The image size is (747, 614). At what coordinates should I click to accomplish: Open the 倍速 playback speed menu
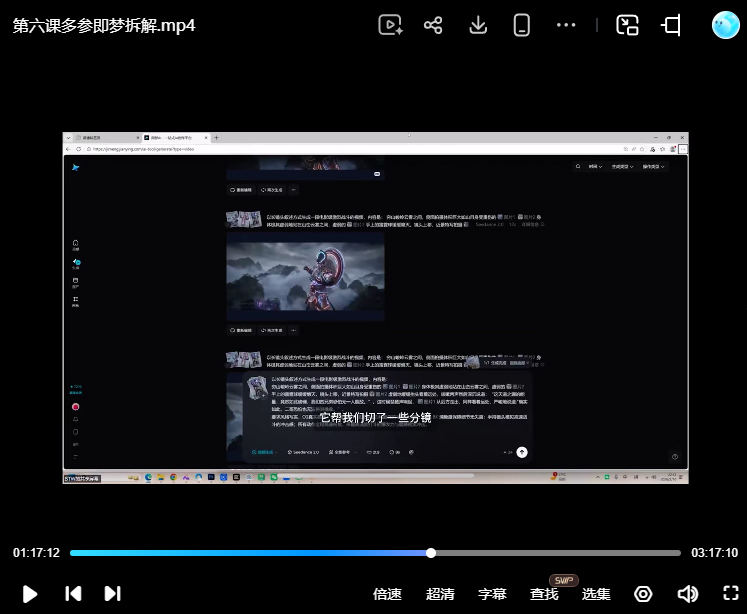[x=387, y=594]
